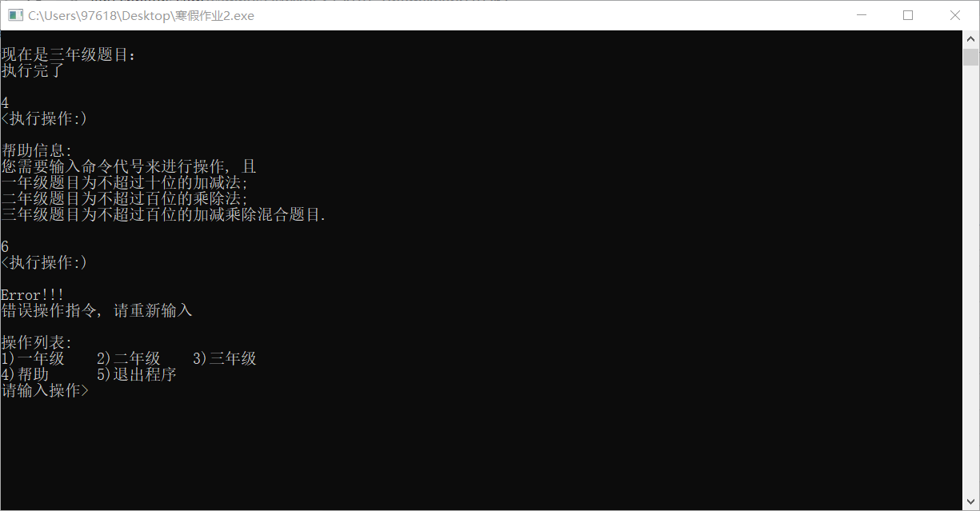Click the 4)帮助 option text
980x511 pixels.
pos(25,375)
